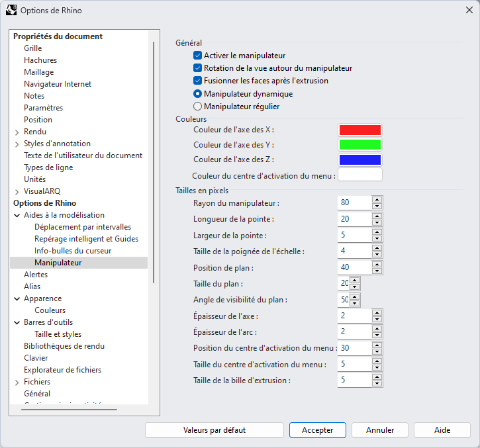This screenshot has height=448, width=480.
Task: Uncheck Activer le manipulateur checkbox
Action: (x=197, y=56)
